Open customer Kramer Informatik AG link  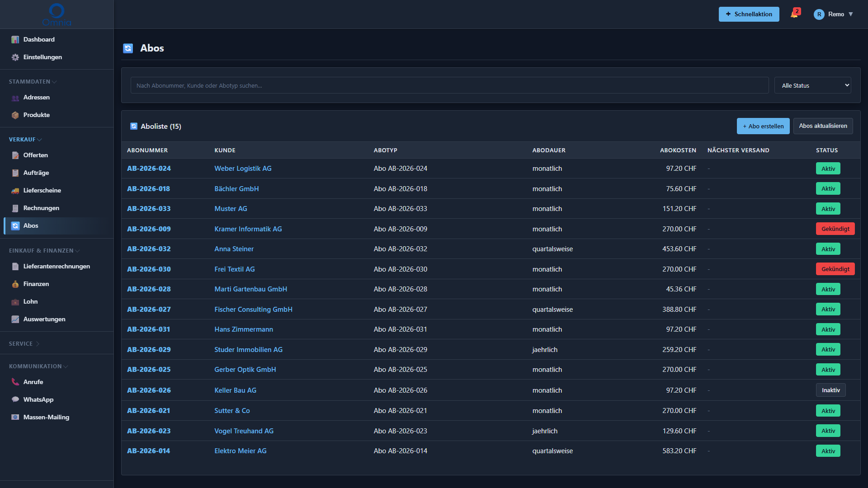click(248, 229)
